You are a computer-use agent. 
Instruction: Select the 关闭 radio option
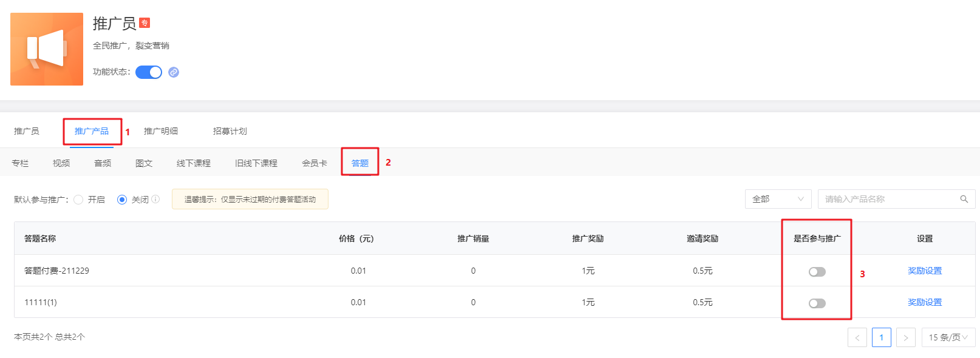coord(122,200)
